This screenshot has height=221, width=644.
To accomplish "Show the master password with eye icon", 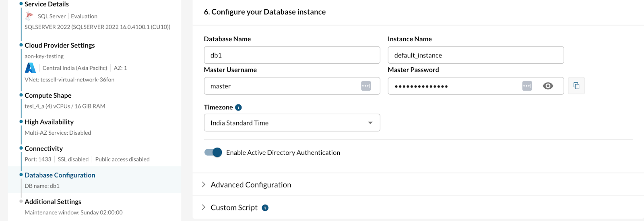I will [x=548, y=86].
